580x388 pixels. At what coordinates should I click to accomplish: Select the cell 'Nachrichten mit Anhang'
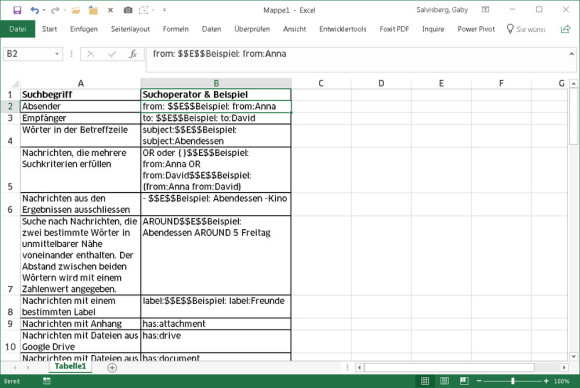pos(80,324)
